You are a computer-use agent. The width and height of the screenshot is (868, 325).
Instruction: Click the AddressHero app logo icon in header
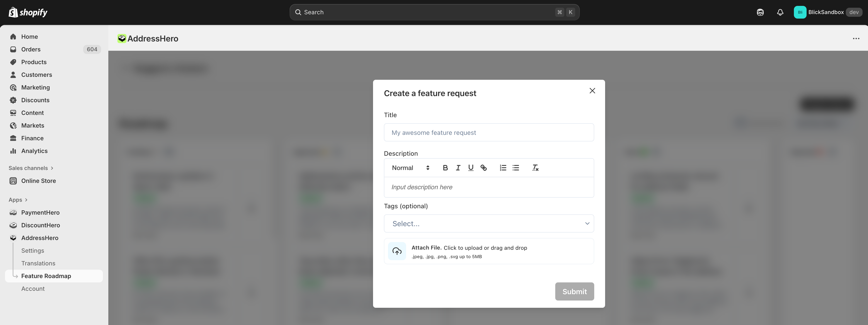click(122, 39)
